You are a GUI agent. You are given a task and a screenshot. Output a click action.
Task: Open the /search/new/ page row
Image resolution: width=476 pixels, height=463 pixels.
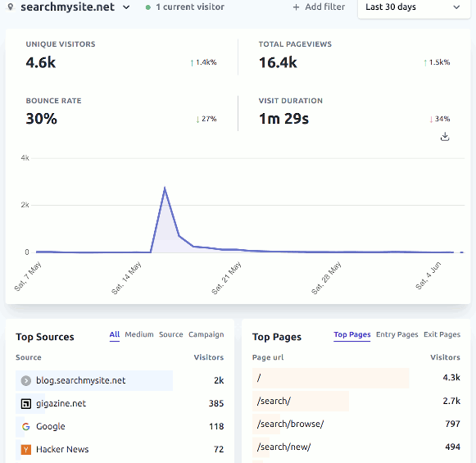click(356, 447)
